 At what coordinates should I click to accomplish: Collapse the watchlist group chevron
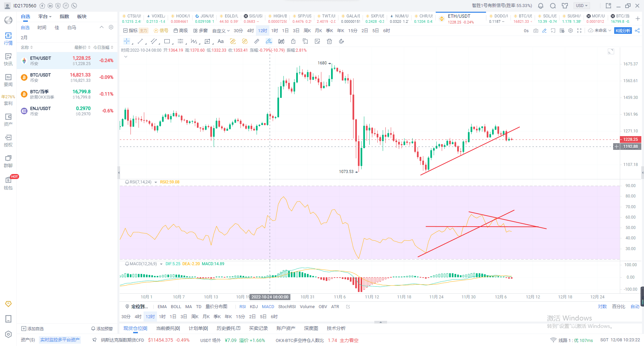tap(102, 27)
